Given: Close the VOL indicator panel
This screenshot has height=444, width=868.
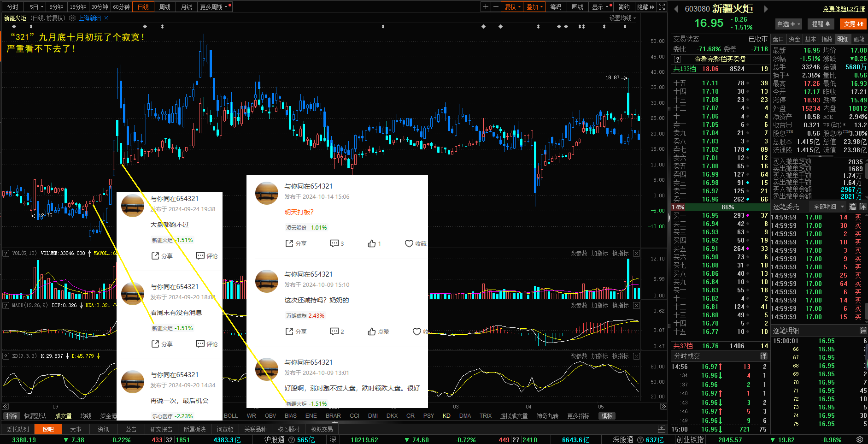Looking at the screenshot, I should click(636, 253).
